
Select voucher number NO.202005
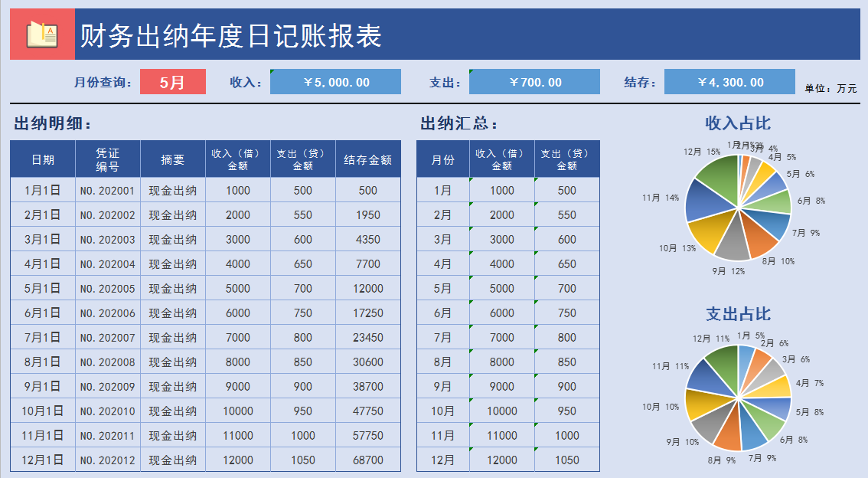point(108,289)
